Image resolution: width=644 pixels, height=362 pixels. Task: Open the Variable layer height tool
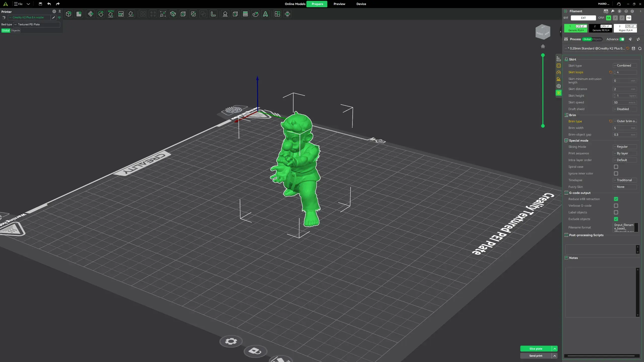point(245,14)
